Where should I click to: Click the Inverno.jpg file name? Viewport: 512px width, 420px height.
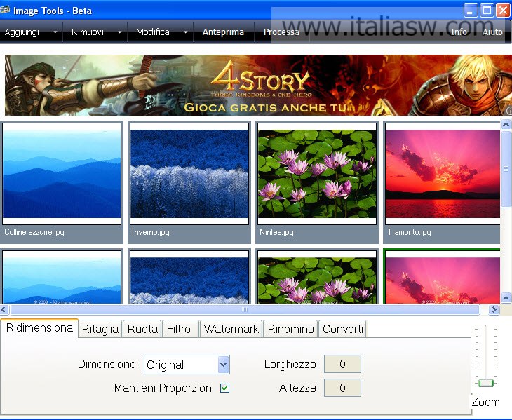point(151,232)
